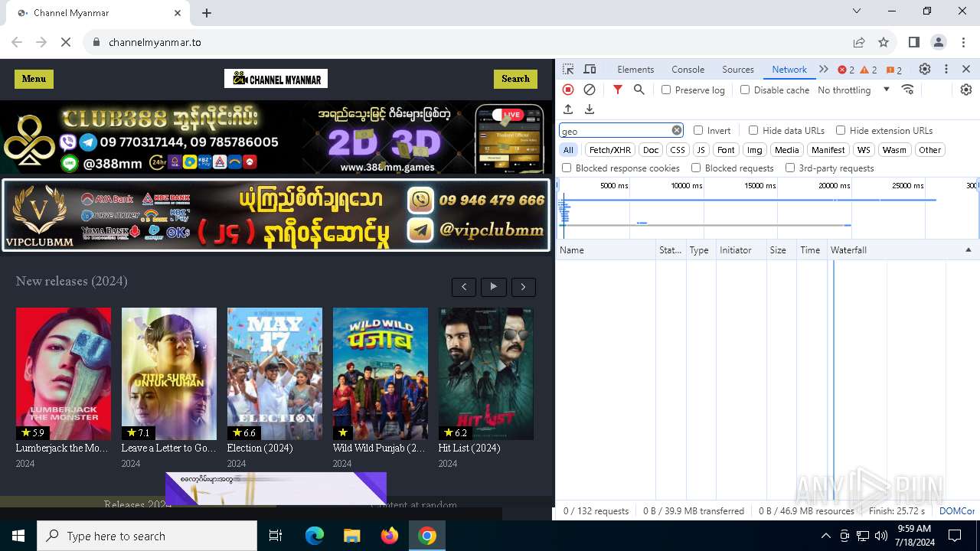
Task: Clear the network log
Action: pyautogui.click(x=590, y=90)
